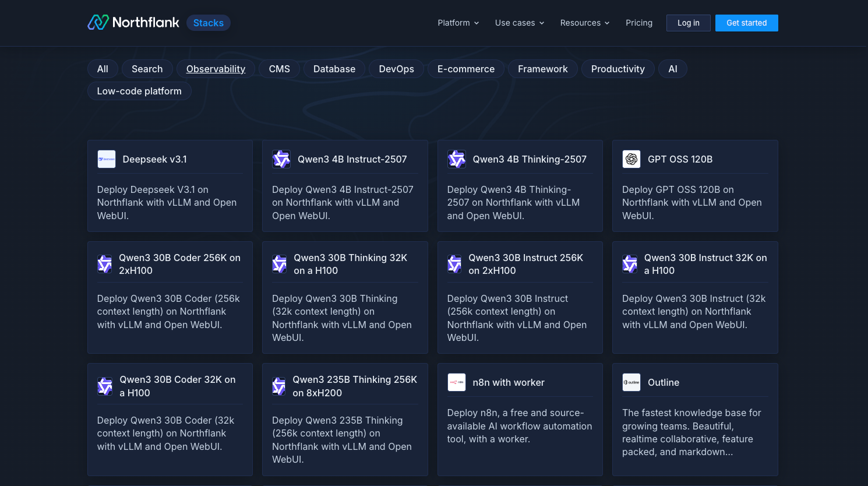This screenshot has width=868, height=486.
Task: Open Qwen3 30B Instruct 256K on 2xH100 title
Action: pyautogui.click(x=526, y=264)
